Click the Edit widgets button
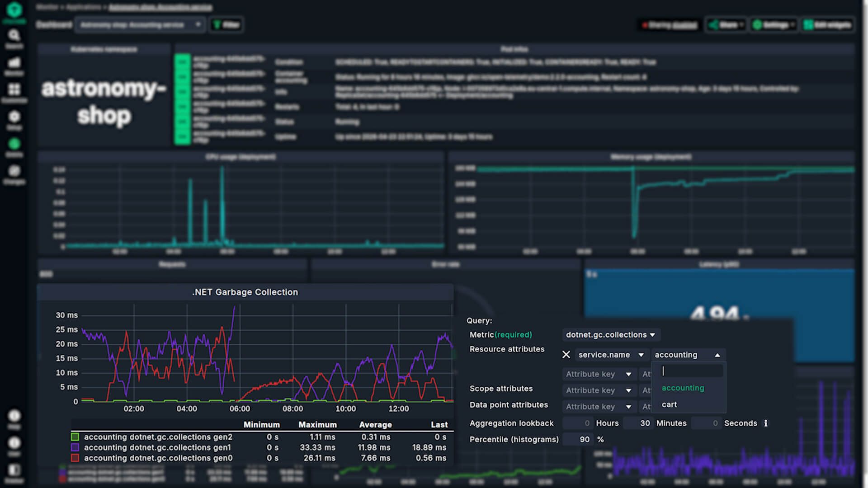The image size is (868, 488). click(828, 25)
